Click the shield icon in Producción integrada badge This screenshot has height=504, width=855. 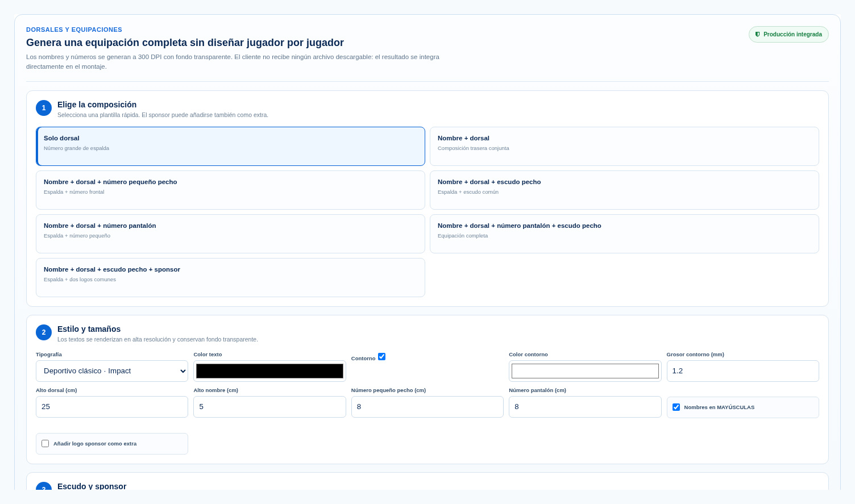coord(757,35)
